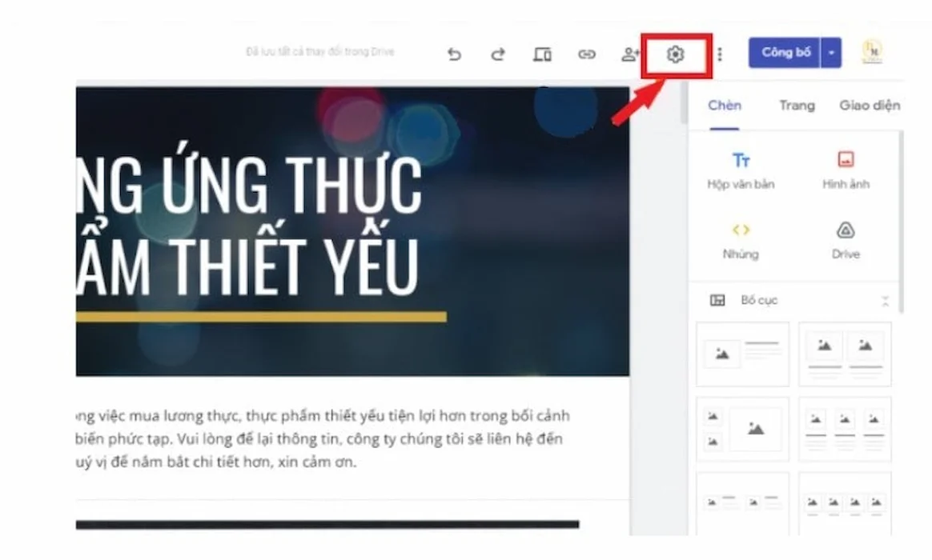Screen dimensions: 932x560
Task: Choose the two-image column layout
Action: pyautogui.click(x=845, y=354)
